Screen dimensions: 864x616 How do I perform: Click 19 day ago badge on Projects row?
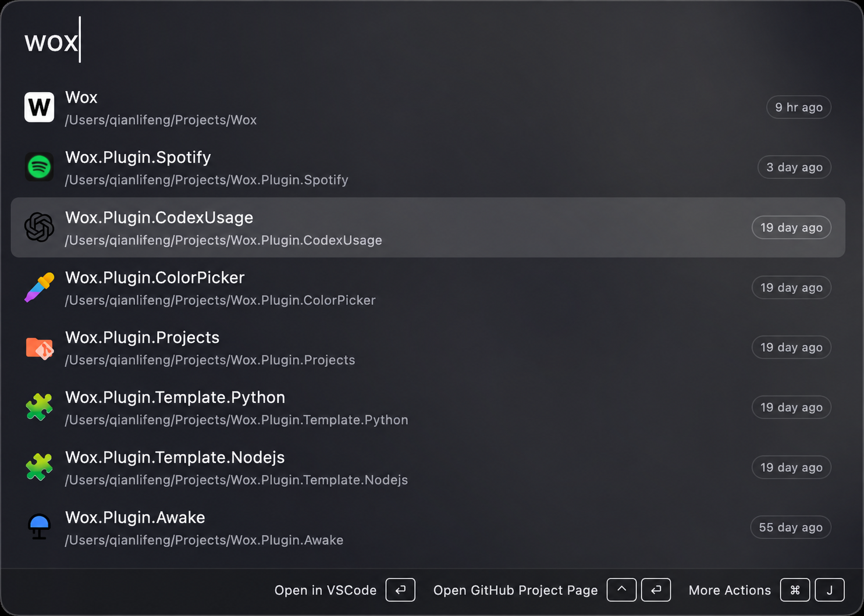tap(791, 347)
